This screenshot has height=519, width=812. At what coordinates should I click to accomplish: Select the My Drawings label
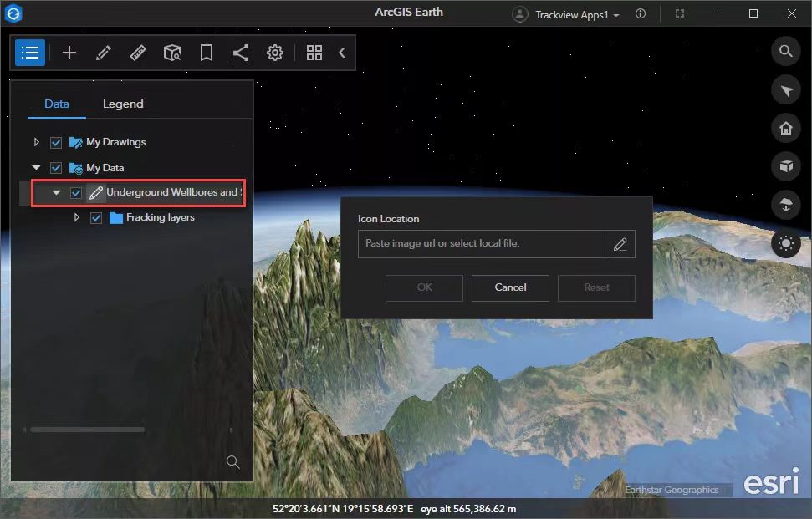(116, 142)
